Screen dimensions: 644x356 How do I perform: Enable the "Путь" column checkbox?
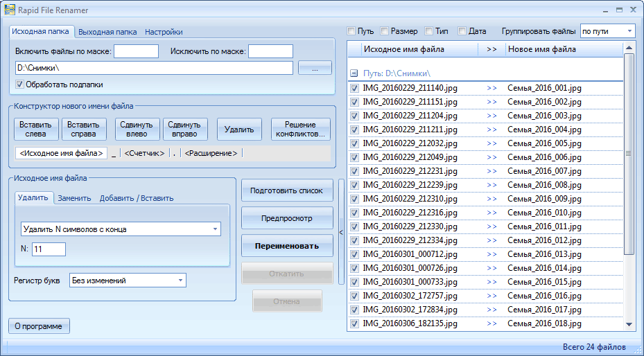(x=351, y=31)
